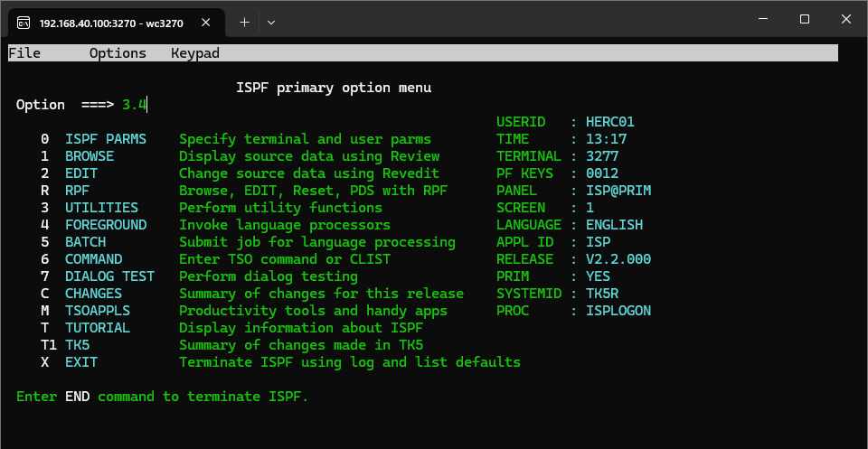Select the BATCH option
The height and width of the screenshot is (449, 868).
tap(85, 242)
